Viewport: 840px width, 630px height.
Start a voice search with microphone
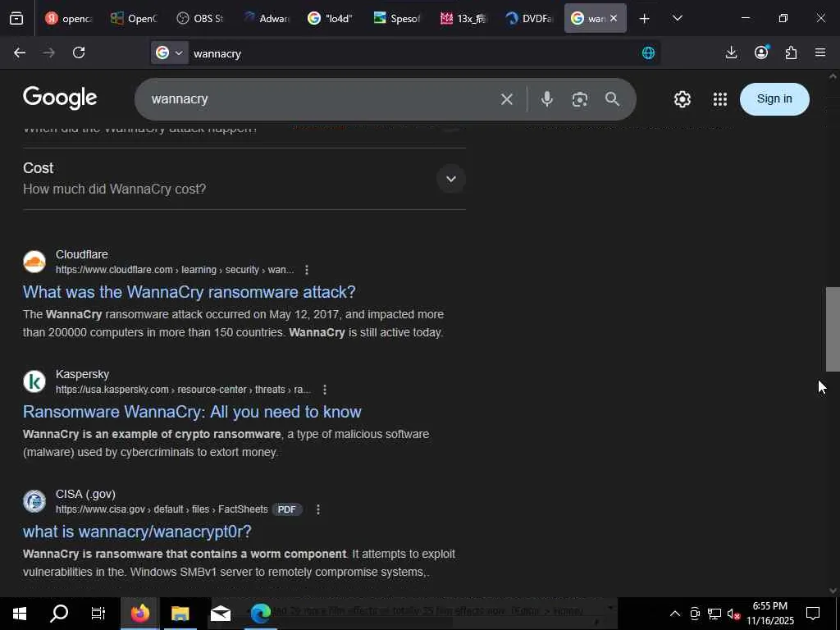(x=547, y=99)
